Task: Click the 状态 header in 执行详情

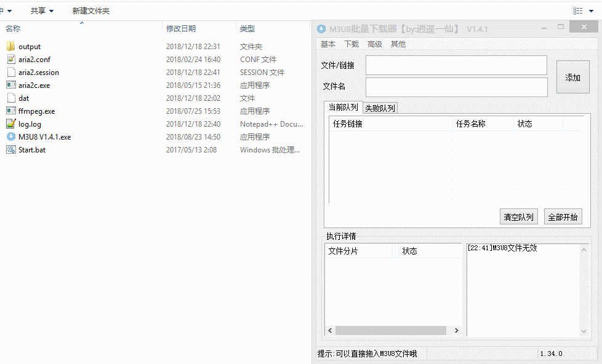Action: point(430,251)
